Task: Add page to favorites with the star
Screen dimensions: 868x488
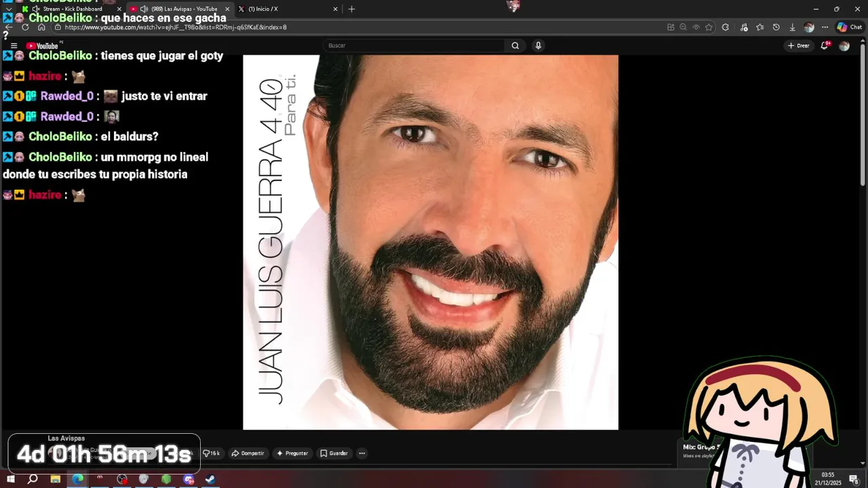Action: (709, 27)
